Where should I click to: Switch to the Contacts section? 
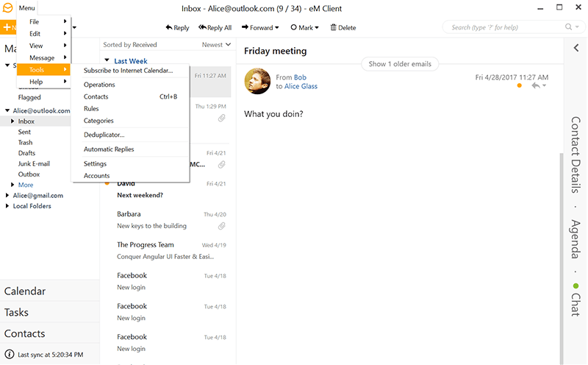50,333
